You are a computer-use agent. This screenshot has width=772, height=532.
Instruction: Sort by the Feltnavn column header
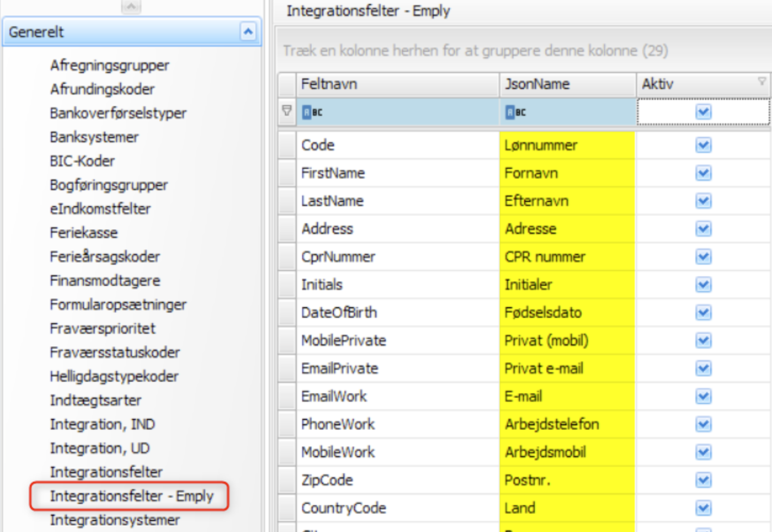click(x=398, y=84)
